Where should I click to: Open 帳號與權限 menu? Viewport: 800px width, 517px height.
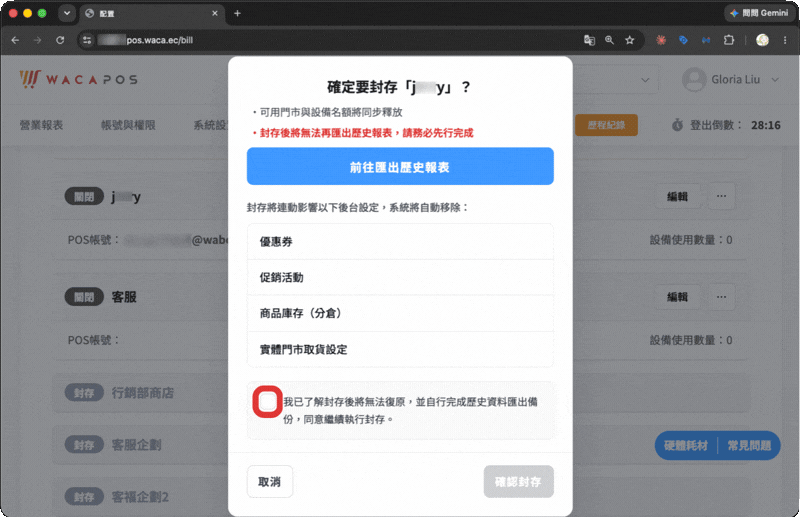[128, 125]
